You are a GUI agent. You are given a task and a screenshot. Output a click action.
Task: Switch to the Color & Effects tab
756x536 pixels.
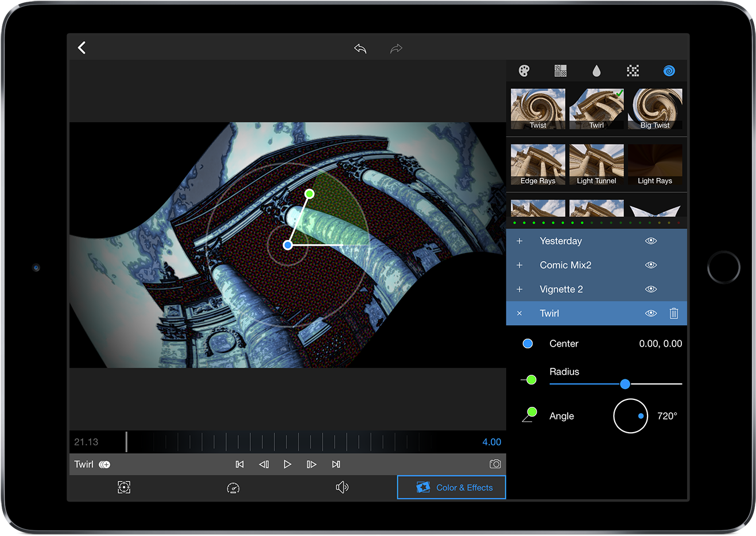(452, 488)
